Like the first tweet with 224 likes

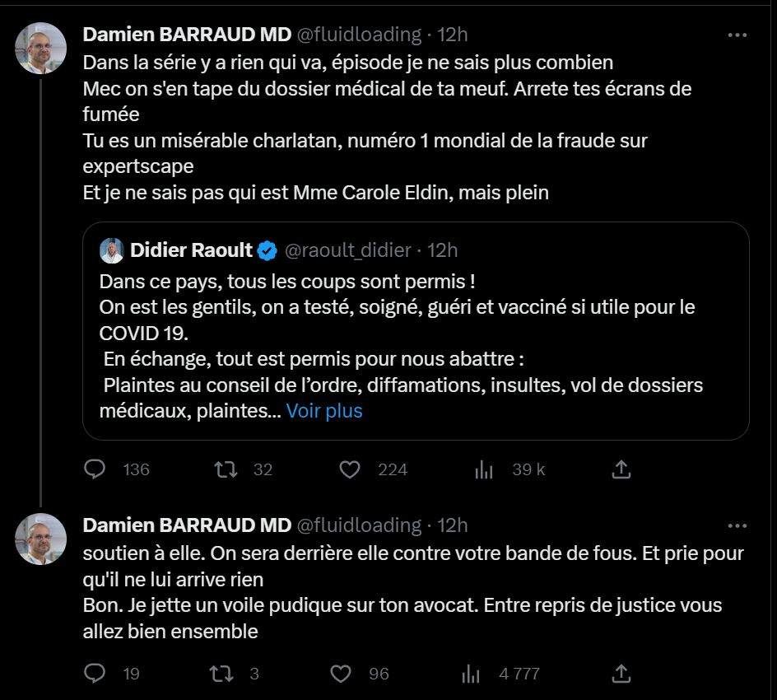[x=350, y=469]
